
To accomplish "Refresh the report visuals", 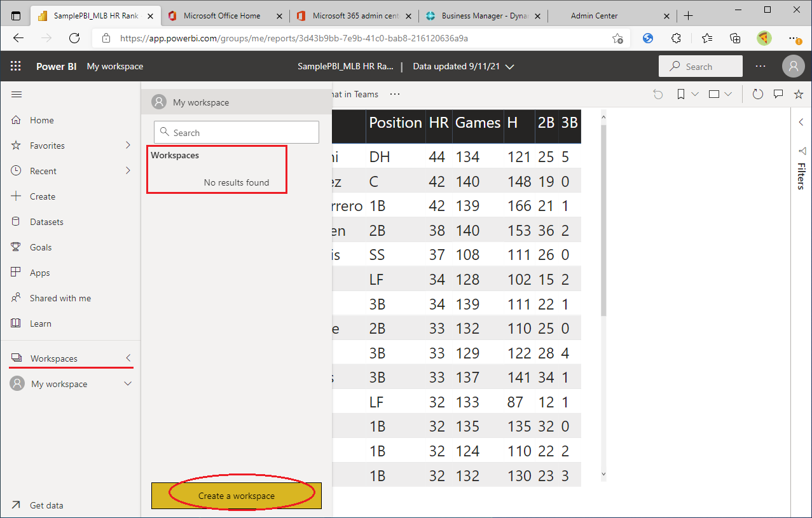I will [757, 93].
